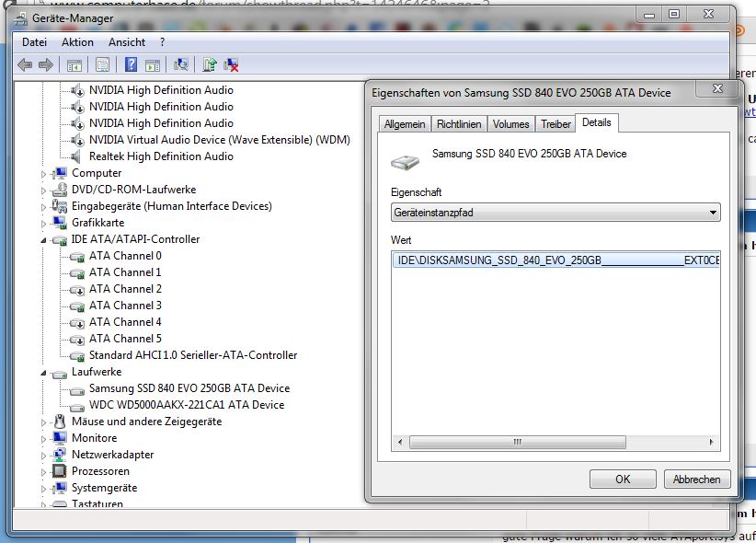Click the Netzwerkadapter category icon
The image size is (756, 543).
59,455
